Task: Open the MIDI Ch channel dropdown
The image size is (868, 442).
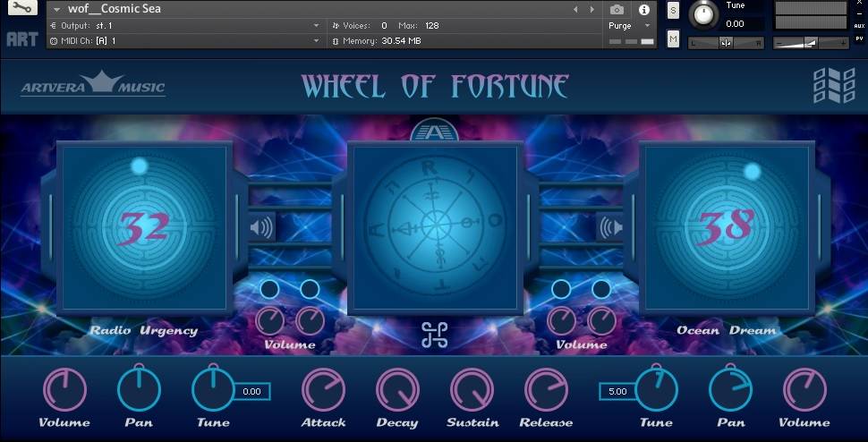Action: pyautogui.click(x=183, y=41)
